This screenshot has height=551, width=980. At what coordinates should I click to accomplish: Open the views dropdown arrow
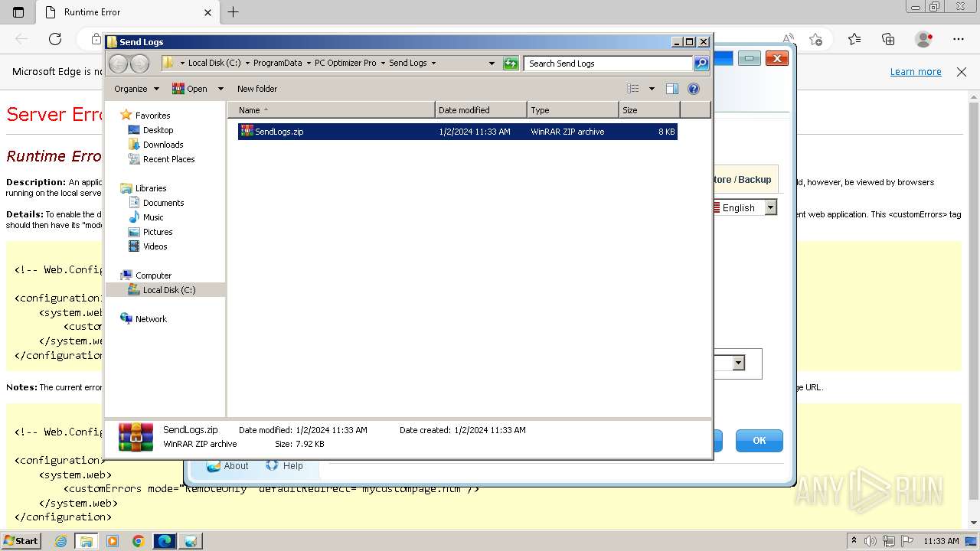point(652,89)
